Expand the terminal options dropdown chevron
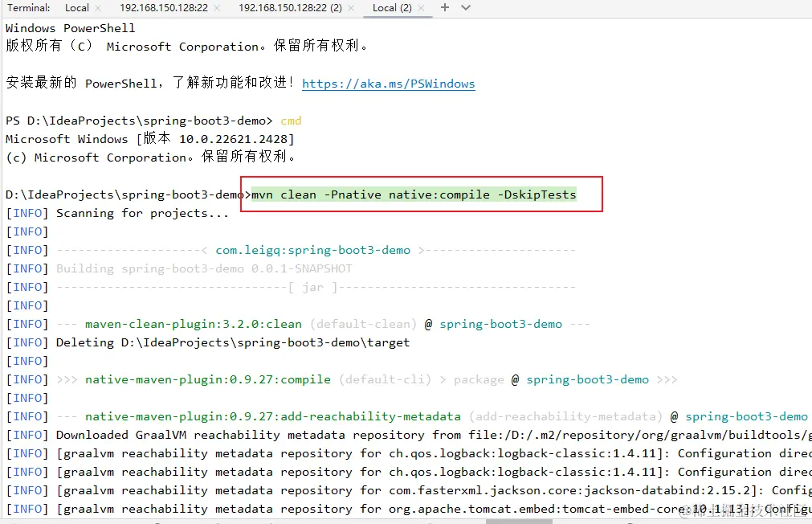This screenshot has width=812, height=524. (466, 8)
